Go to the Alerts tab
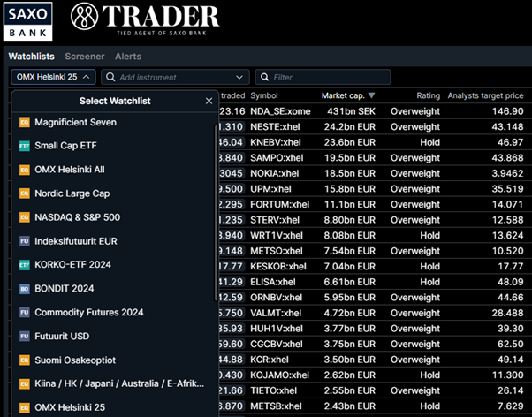 pyautogui.click(x=128, y=57)
